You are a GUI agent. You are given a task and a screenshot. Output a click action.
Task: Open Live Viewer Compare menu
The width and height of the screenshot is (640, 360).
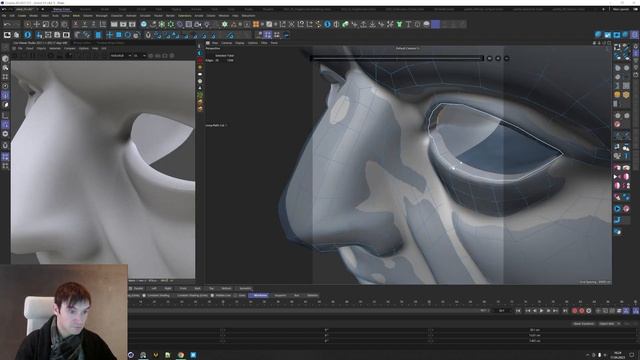click(69, 48)
